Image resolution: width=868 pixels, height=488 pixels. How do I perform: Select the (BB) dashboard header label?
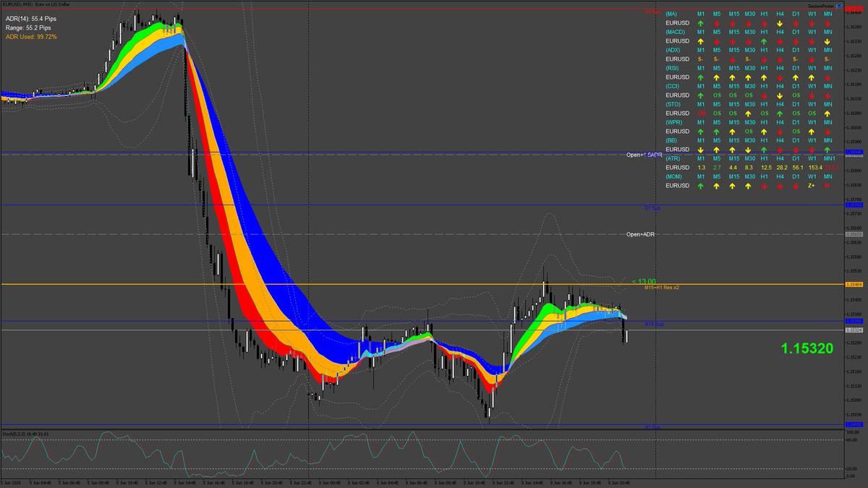[671, 140]
